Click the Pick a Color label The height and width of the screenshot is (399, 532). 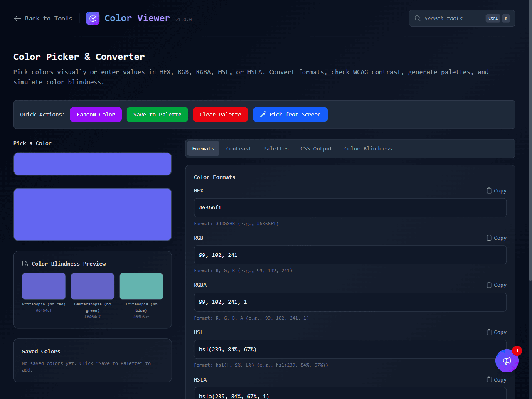coord(32,143)
